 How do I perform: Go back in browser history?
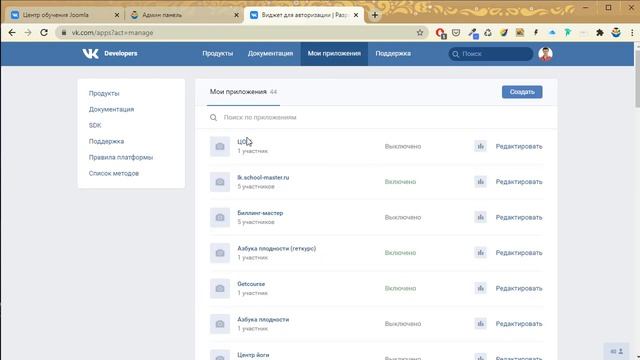pyautogui.click(x=12, y=33)
